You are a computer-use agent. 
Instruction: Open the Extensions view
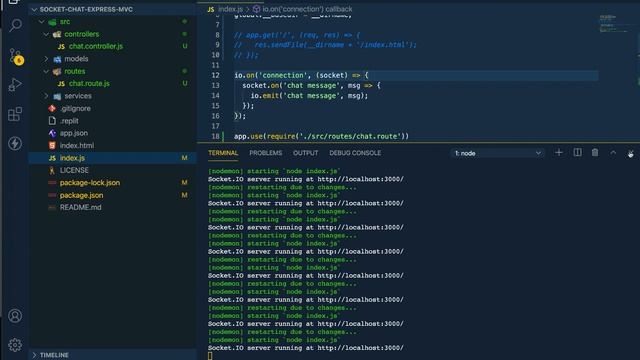[15, 114]
